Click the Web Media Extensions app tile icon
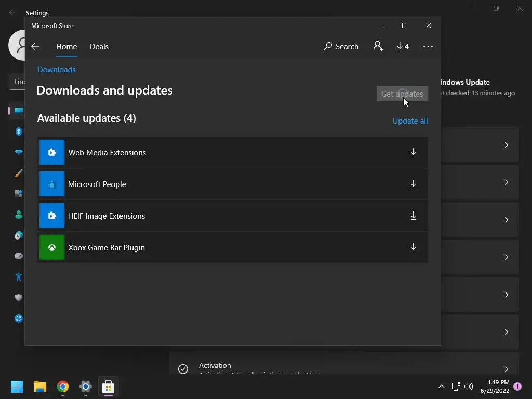The height and width of the screenshot is (399, 532). pyautogui.click(x=52, y=152)
